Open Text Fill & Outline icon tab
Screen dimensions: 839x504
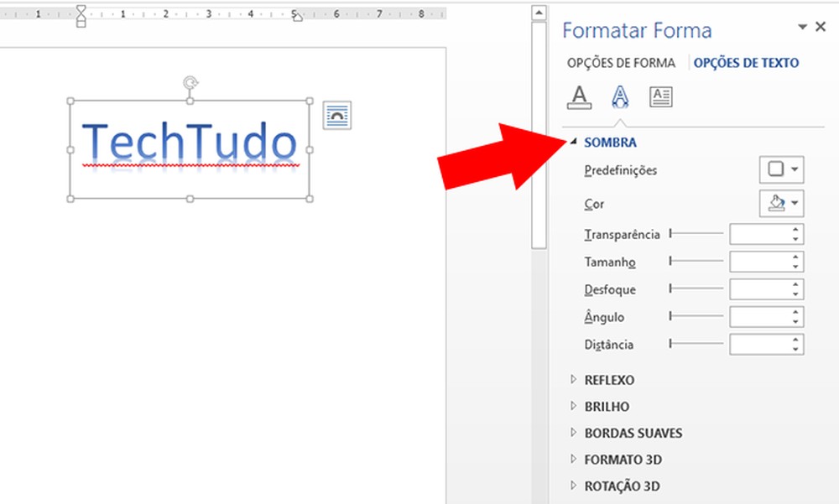[579, 97]
